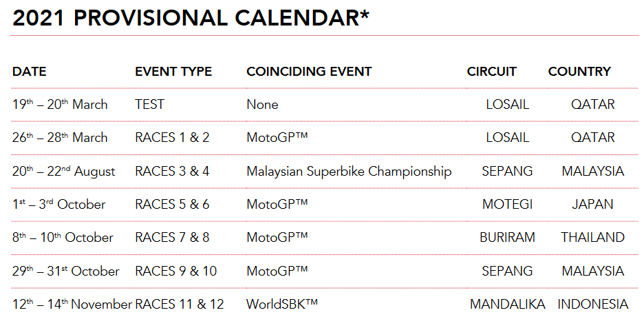Click the COUNTRY column header
Viewport: 644px width, 328px height.
click(579, 72)
